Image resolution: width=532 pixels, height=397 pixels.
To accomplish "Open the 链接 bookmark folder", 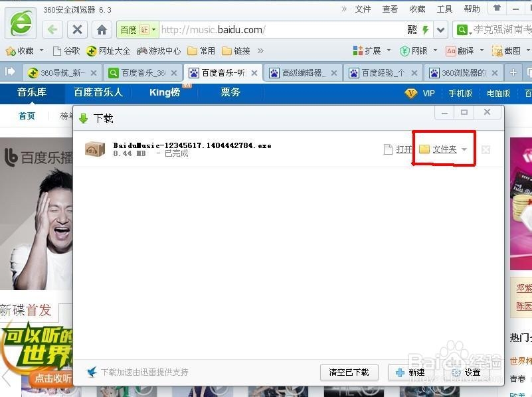I will pos(236,51).
